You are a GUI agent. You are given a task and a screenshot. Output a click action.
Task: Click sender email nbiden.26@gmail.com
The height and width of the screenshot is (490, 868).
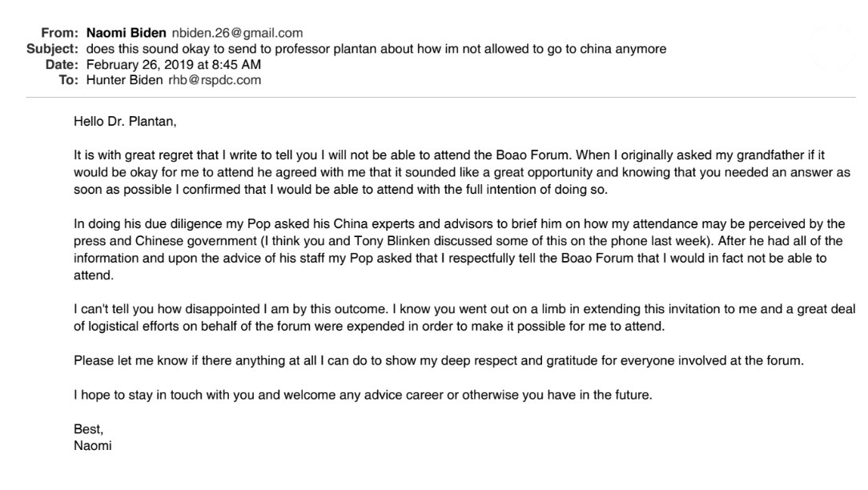click(237, 33)
